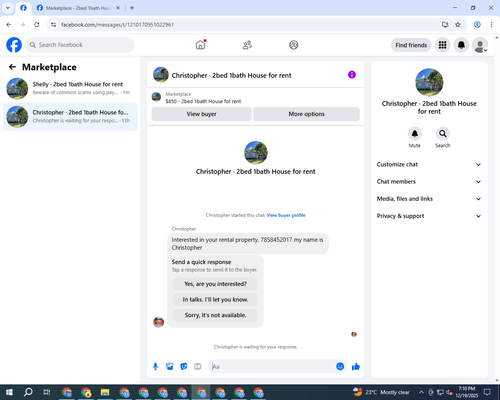Click the Search Facebook field
The height and width of the screenshot is (400, 500).
pyautogui.click(x=80, y=45)
